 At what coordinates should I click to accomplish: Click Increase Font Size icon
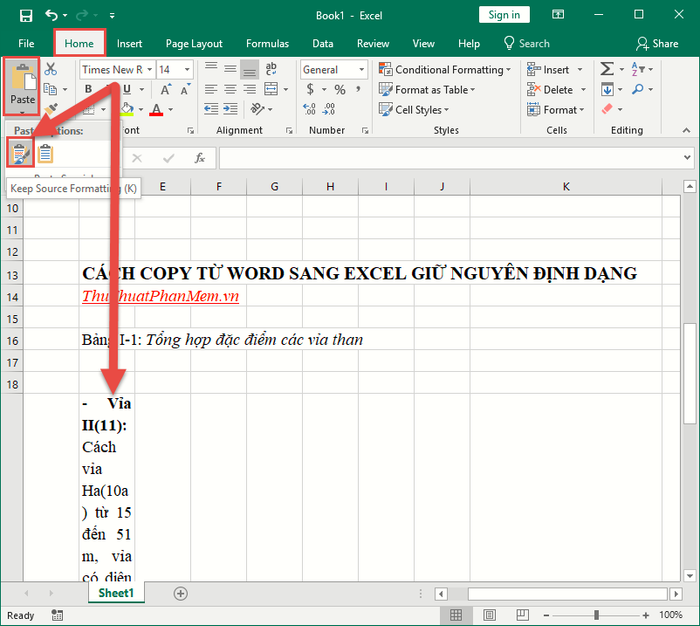coord(166,89)
